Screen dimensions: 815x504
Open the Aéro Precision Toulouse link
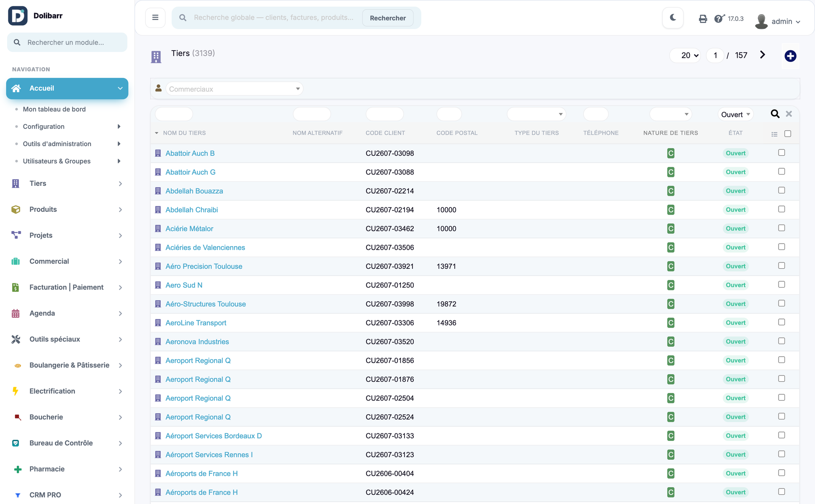coord(204,266)
